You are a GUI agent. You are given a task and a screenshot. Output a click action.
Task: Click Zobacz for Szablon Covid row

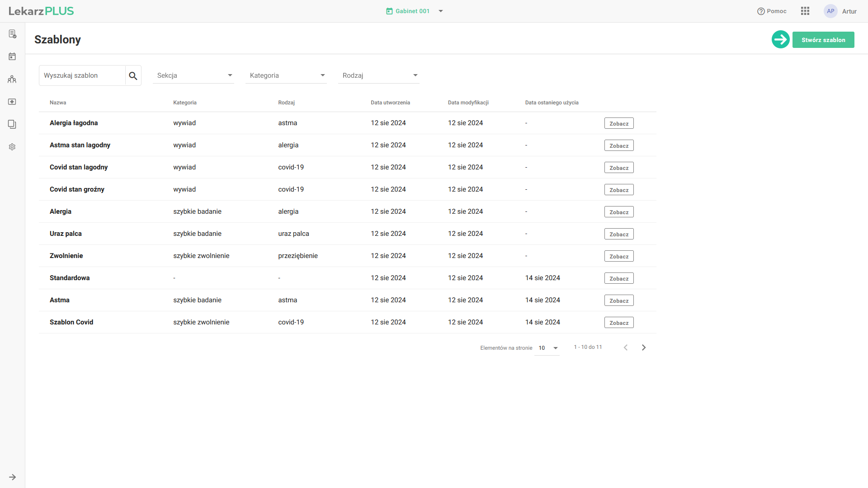click(x=618, y=323)
